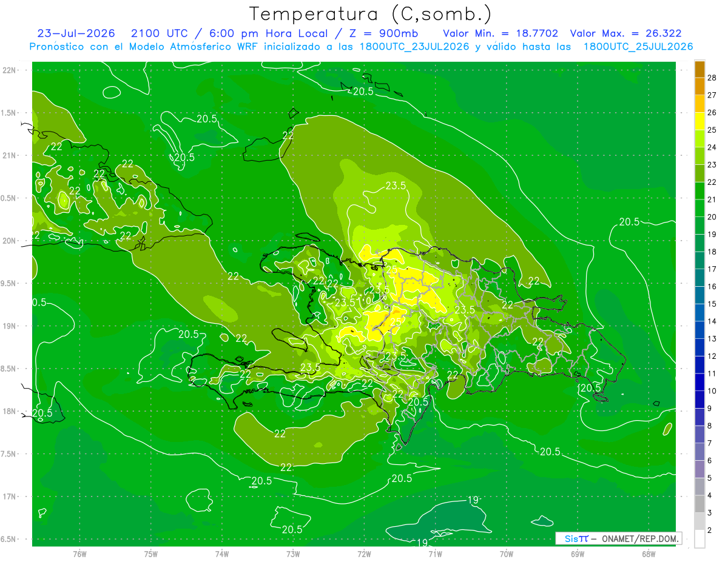Click the legend value 6
Viewport: 728px width, 562px height.
tap(710, 461)
